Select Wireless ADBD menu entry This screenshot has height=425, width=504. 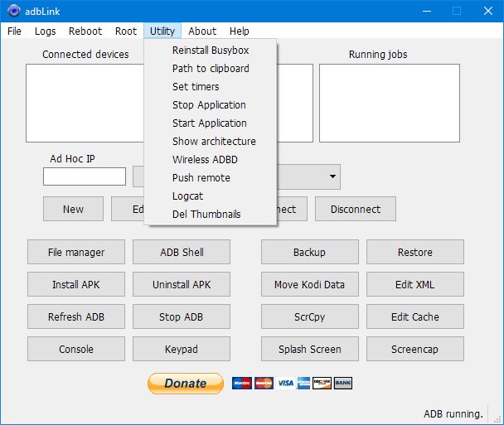(x=211, y=159)
